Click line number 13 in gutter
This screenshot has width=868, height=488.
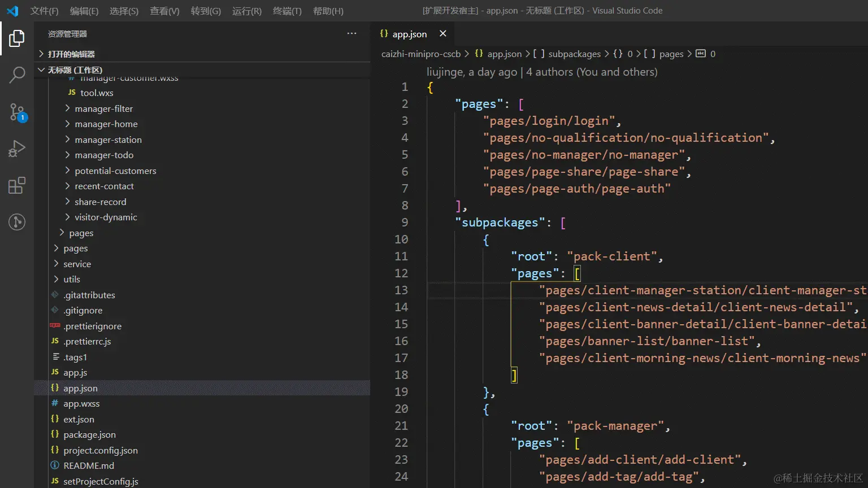pyautogui.click(x=401, y=290)
